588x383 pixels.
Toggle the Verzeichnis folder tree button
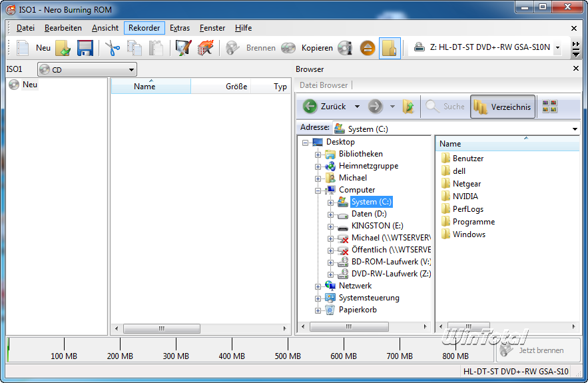point(503,107)
